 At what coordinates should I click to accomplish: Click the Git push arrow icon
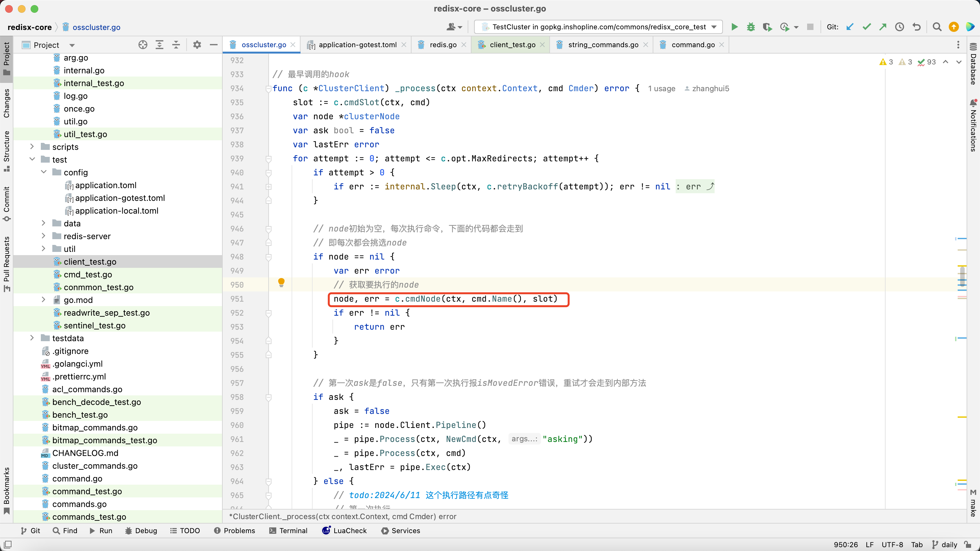(883, 27)
